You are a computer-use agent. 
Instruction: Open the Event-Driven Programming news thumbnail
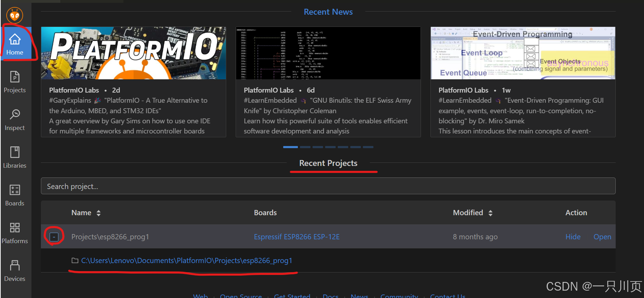tap(523, 53)
